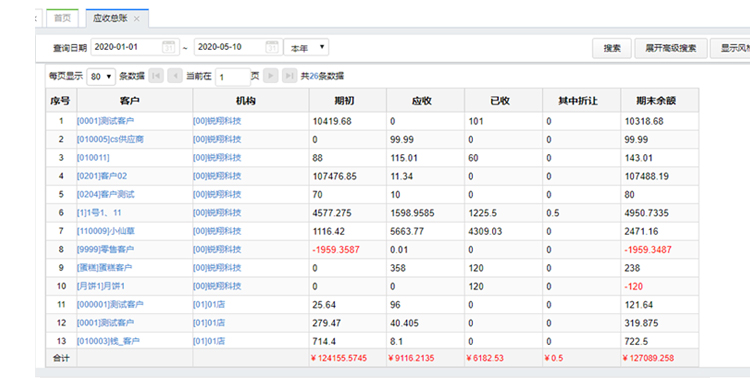This screenshot has height=378, width=750.
Task: Open customer link [010003]钱_客户
Action: click(108, 341)
